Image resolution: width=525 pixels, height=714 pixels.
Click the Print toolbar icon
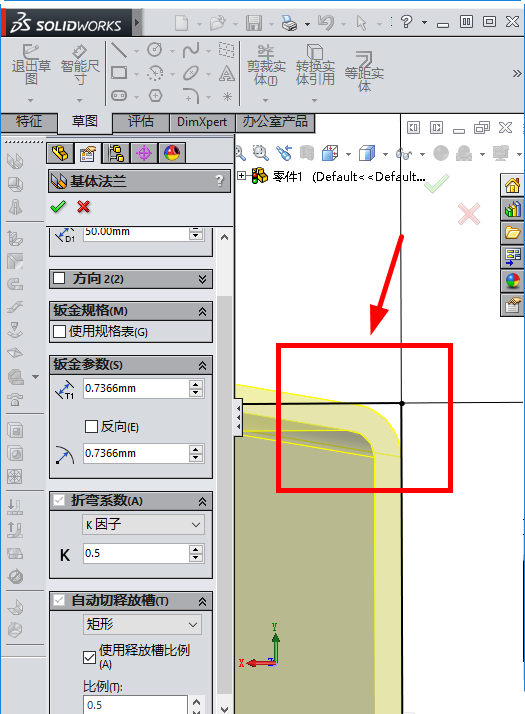click(x=289, y=22)
